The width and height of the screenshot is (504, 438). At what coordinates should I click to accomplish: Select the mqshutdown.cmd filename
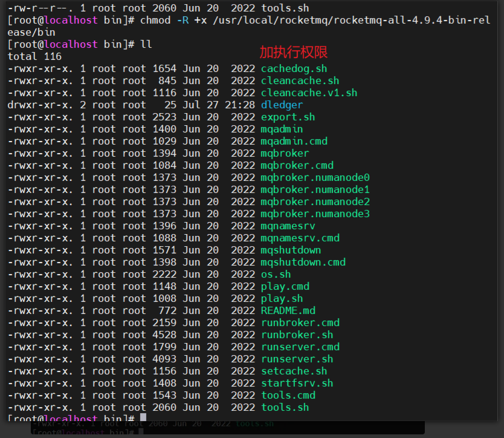(303, 263)
